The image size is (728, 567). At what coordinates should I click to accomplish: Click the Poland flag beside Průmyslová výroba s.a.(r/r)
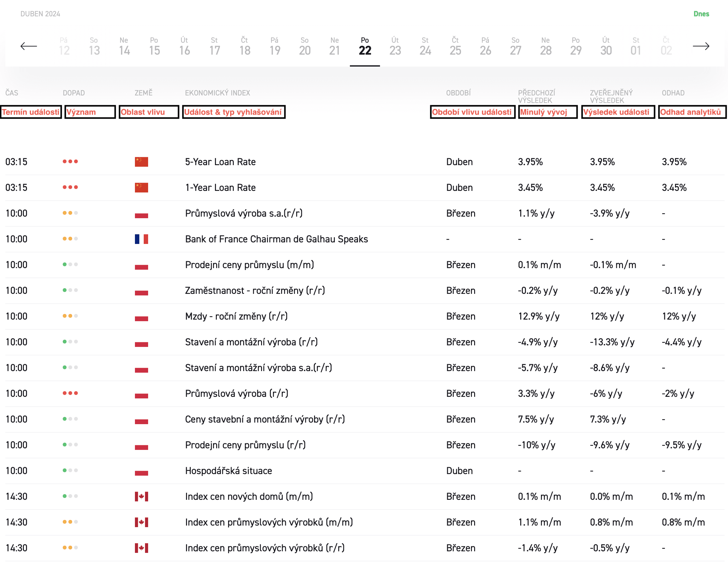pos(141,213)
